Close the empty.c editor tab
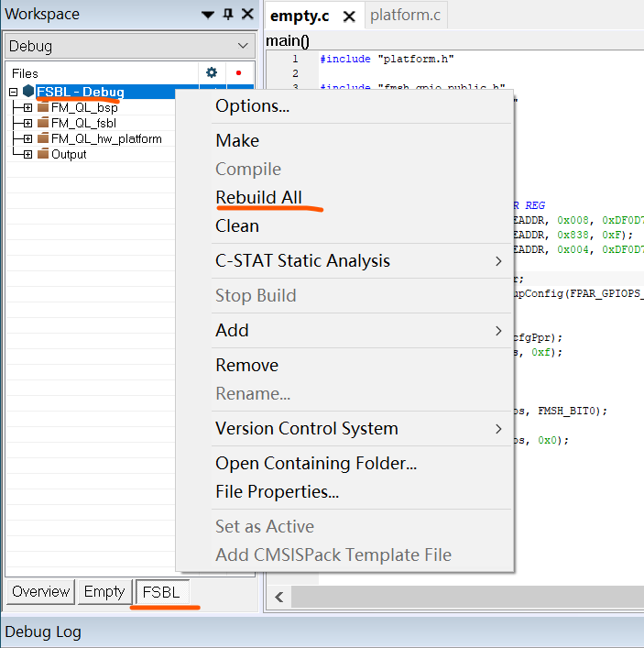The height and width of the screenshot is (648, 644). coord(348,16)
